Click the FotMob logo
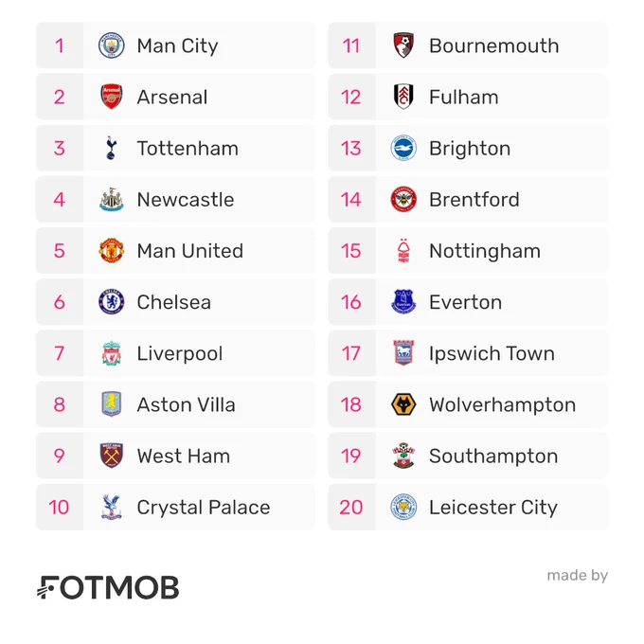644x644 pixels. (108, 587)
